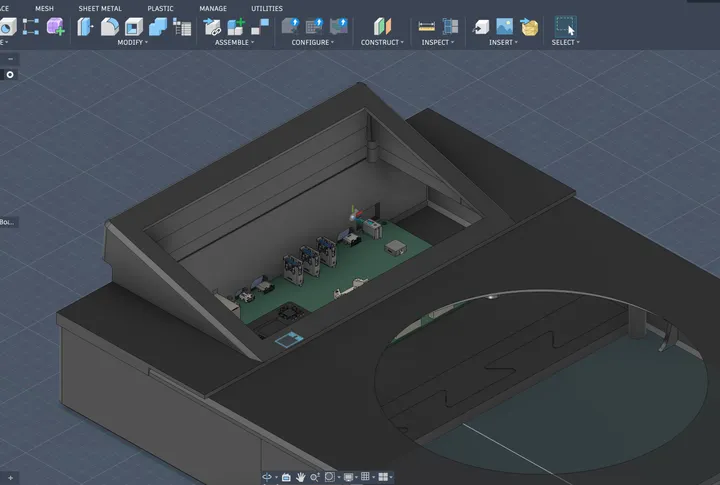Image resolution: width=720 pixels, height=485 pixels.
Task: Click the Zoom magnifier icon
Action: (315, 477)
